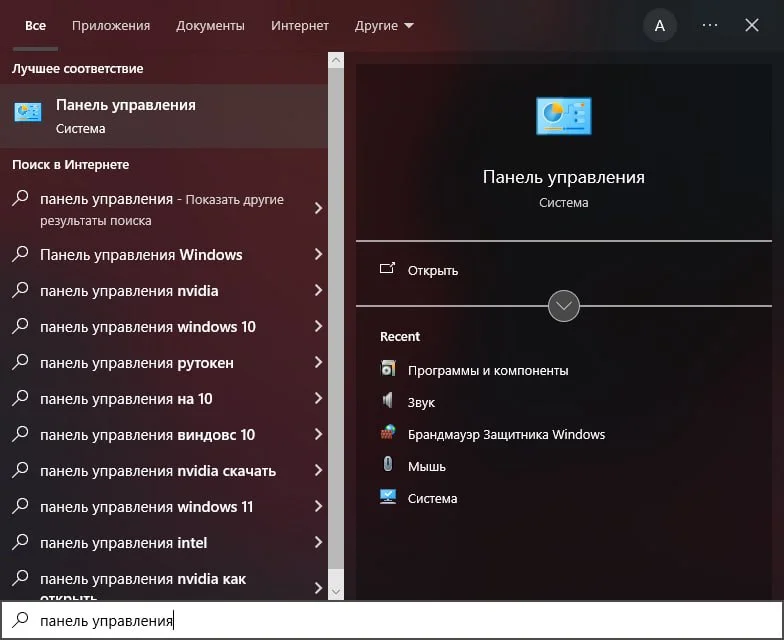The width and height of the screenshot is (784, 640).
Task: Switch to the Интернет tab
Action: (x=300, y=26)
